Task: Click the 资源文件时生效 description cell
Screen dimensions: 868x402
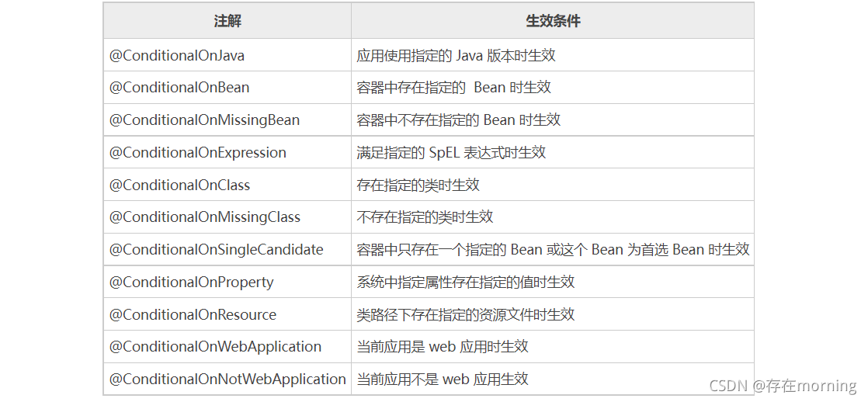Action: (x=466, y=315)
